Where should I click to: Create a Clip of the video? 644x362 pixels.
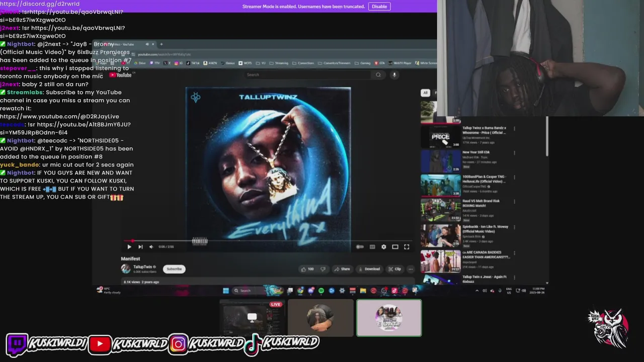coord(395,269)
